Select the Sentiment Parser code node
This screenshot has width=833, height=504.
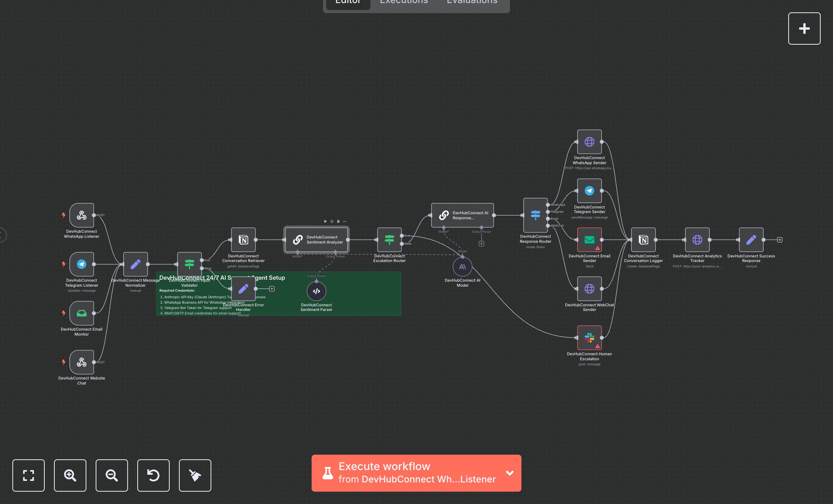316,291
